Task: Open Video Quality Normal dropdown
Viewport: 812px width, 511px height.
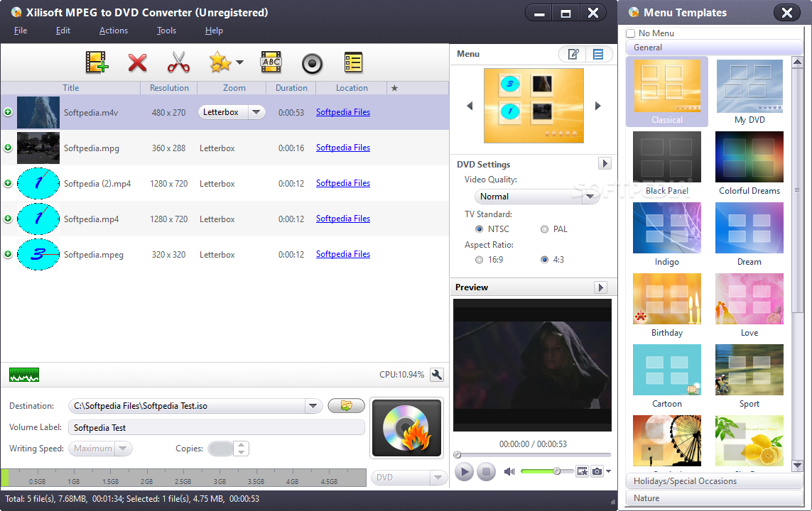Action: click(x=590, y=197)
